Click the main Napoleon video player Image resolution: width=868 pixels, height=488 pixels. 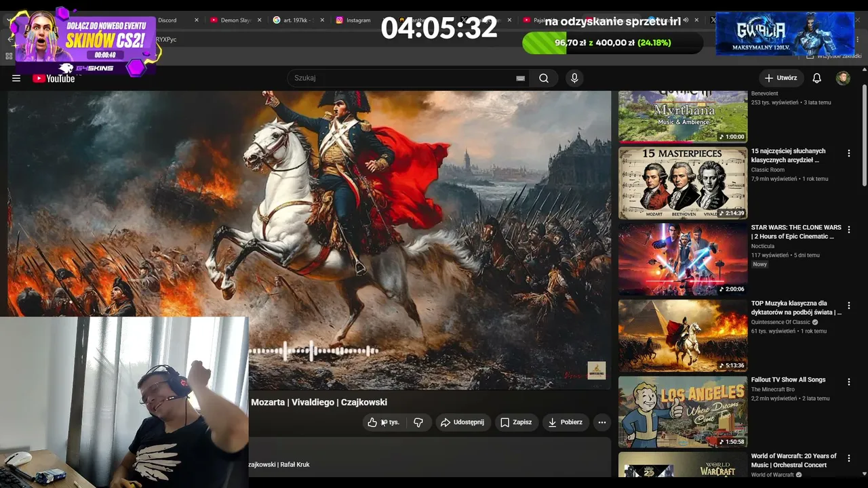309,240
